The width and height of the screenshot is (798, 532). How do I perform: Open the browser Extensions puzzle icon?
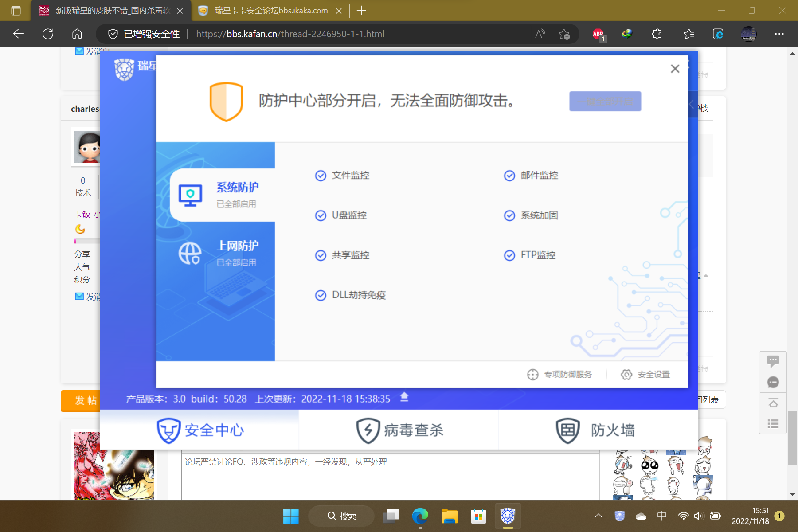pos(657,34)
